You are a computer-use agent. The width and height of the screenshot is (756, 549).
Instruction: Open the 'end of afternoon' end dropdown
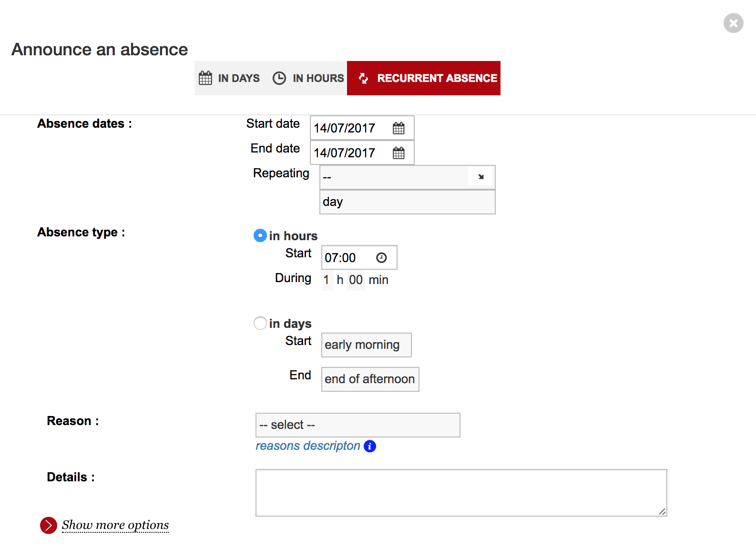[x=370, y=379]
